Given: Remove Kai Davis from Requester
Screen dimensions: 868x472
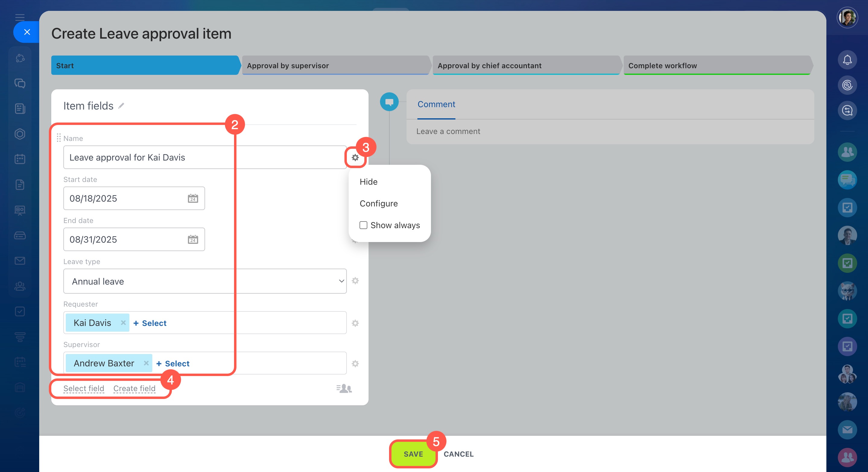Looking at the screenshot, I should coord(123,323).
